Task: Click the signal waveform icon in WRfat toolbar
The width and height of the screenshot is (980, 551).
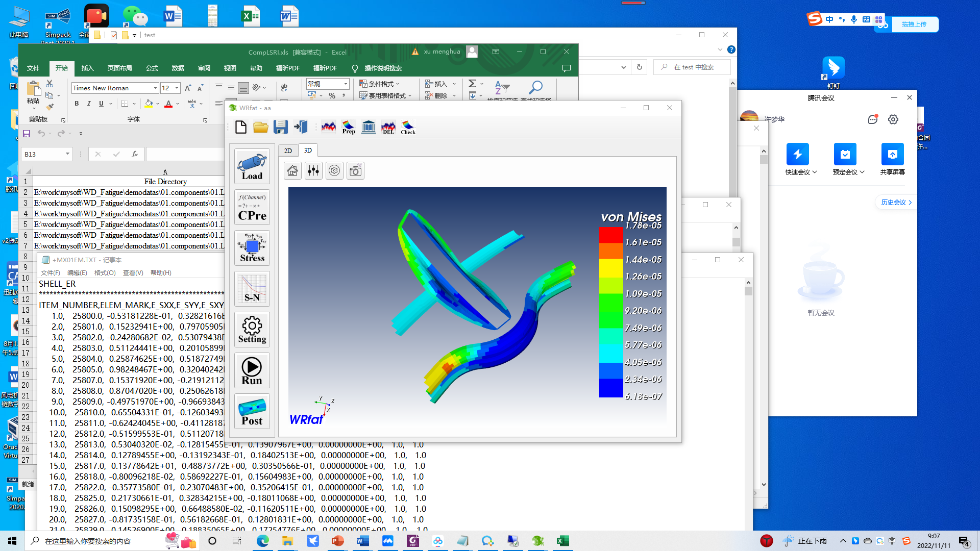Action: 329,127
